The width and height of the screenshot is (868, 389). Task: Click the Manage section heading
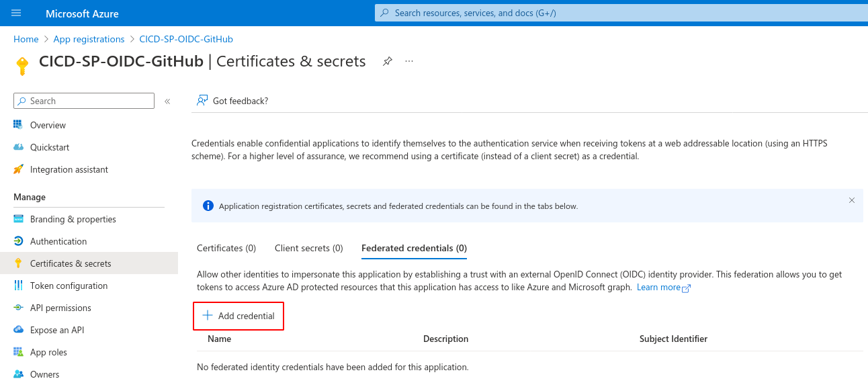click(30, 197)
